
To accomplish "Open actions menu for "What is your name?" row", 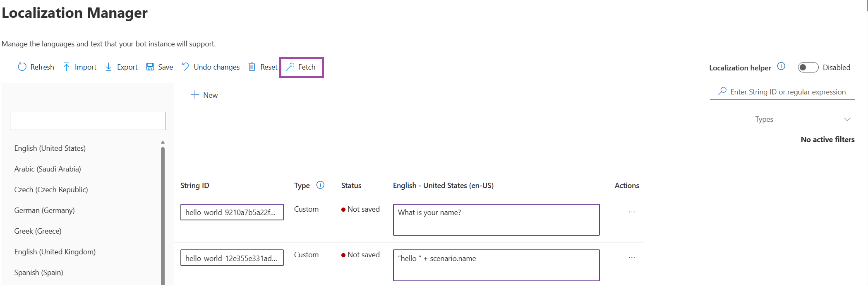I will tap(632, 212).
